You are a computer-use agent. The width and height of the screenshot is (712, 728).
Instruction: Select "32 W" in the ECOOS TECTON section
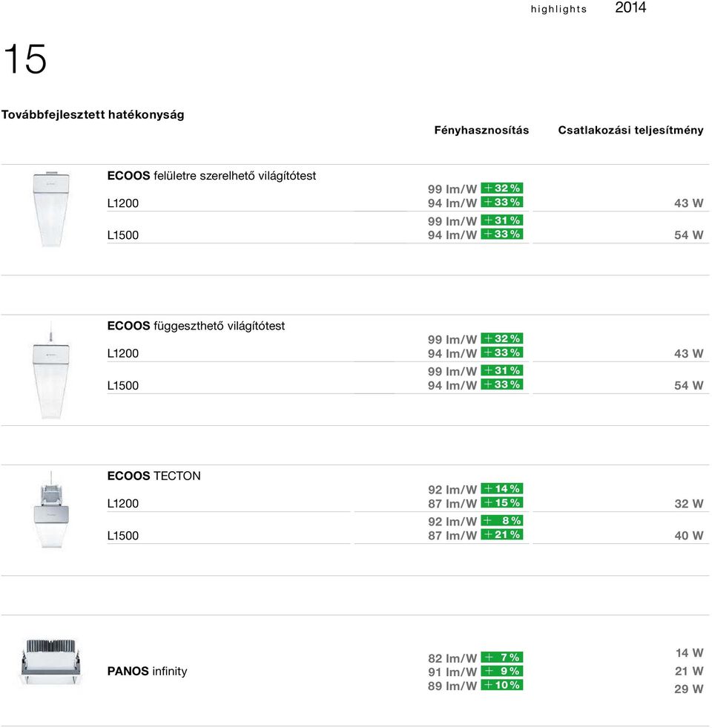click(688, 504)
